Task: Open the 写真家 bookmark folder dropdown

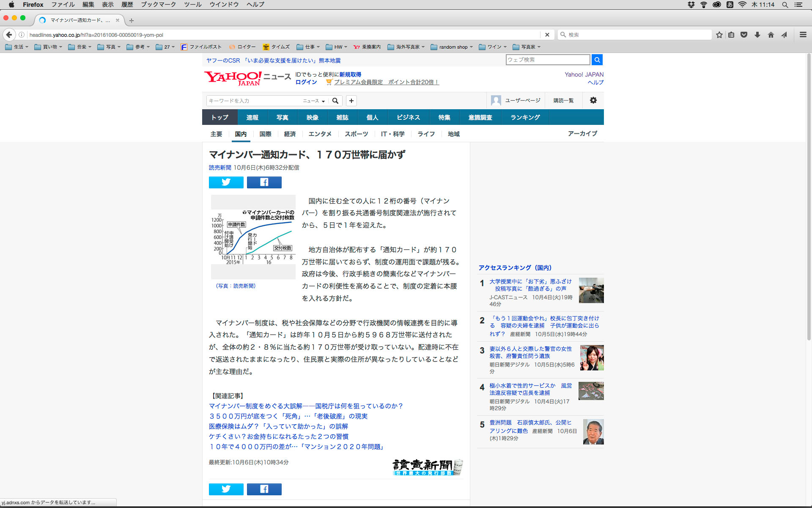Action: tap(527, 47)
